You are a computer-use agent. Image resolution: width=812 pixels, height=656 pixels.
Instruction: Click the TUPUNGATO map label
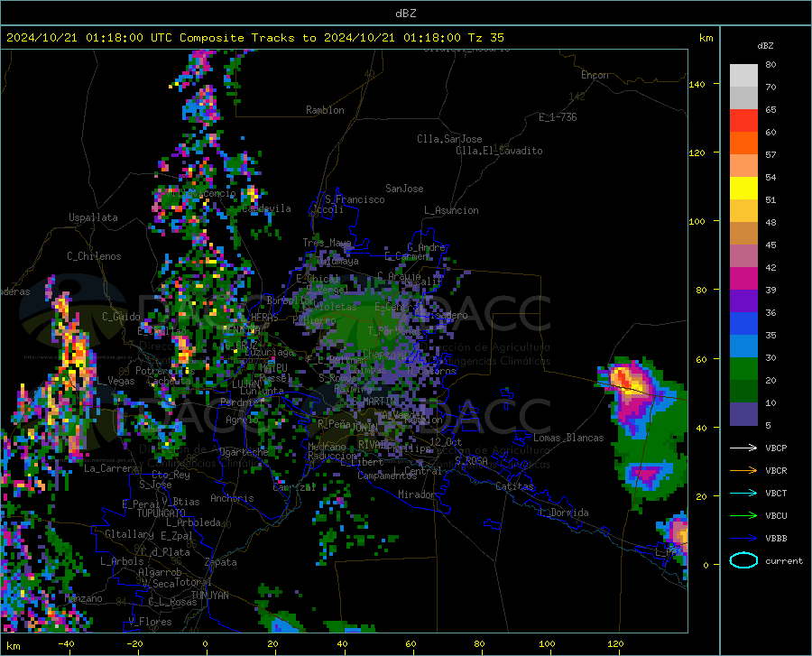[x=161, y=513]
